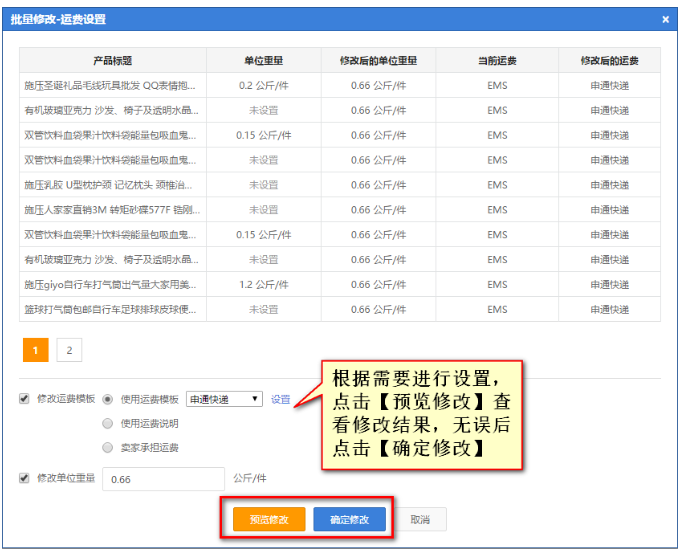This screenshot has width=687, height=553.
Task: Enable the 修改运费模板 checkbox
Action: point(25,399)
